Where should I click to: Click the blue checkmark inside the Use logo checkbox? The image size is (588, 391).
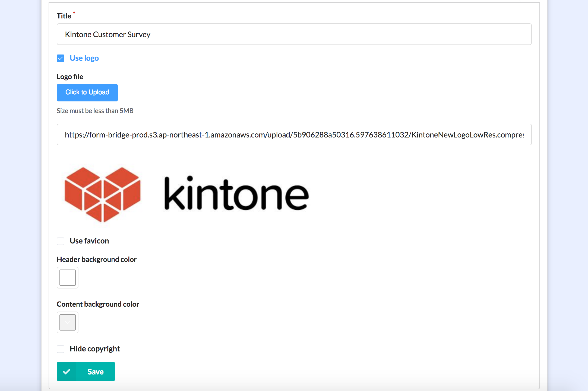[60, 58]
